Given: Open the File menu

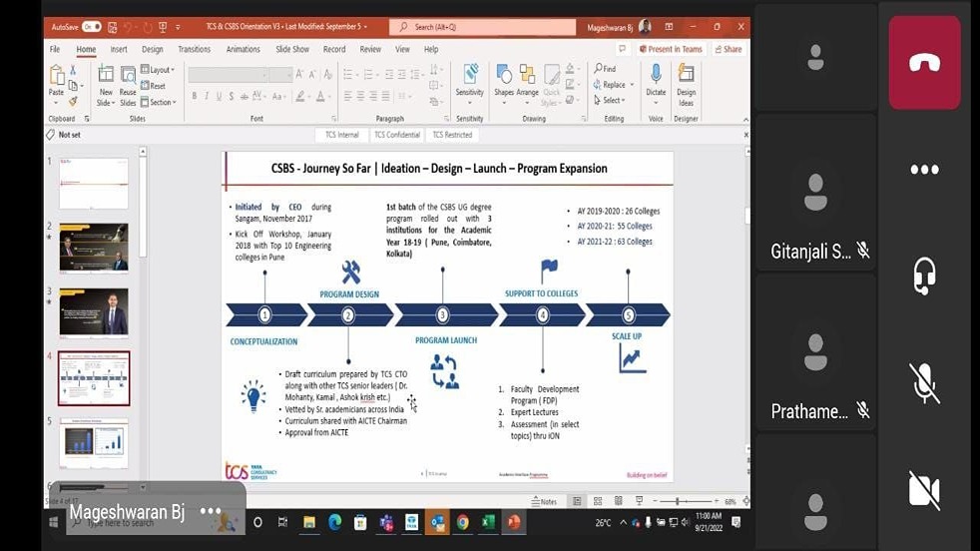Looking at the screenshot, I should (55, 49).
